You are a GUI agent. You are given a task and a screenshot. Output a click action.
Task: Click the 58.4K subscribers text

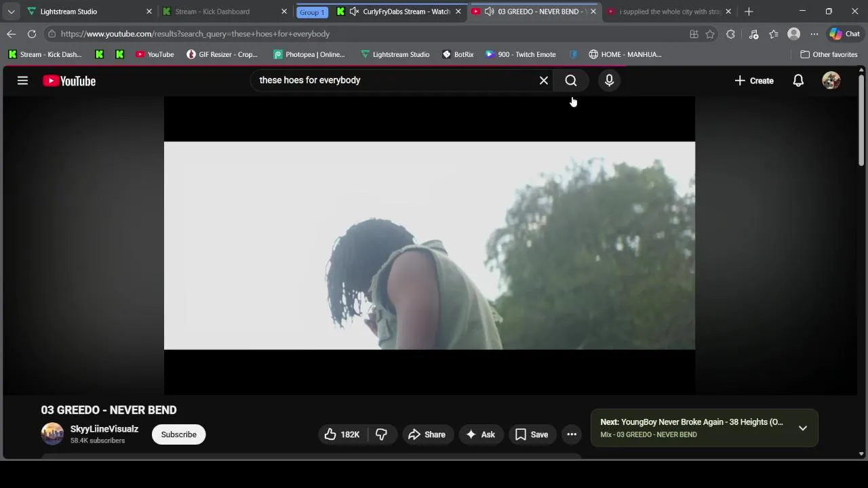(98, 441)
